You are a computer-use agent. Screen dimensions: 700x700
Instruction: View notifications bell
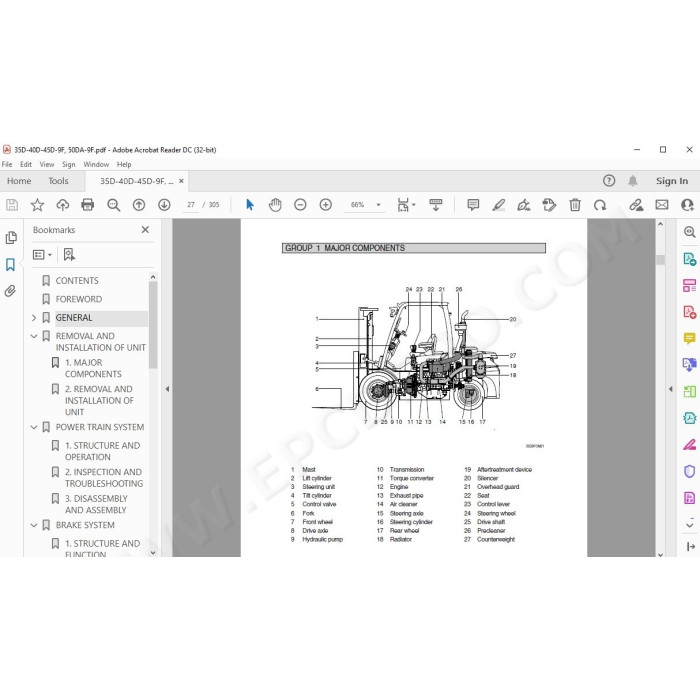[633, 180]
